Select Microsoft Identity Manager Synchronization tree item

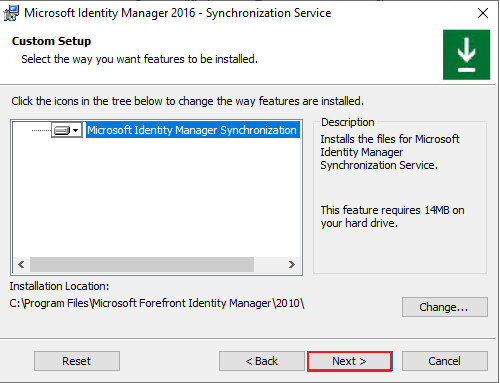(x=192, y=130)
